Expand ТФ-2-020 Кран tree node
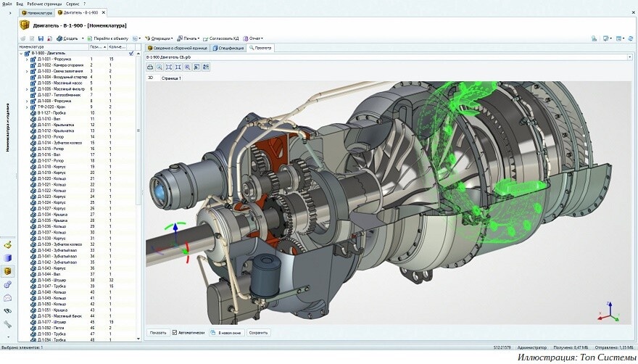Image resolution: width=638 pixels, height=364 pixels. pyautogui.click(x=27, y=107)
